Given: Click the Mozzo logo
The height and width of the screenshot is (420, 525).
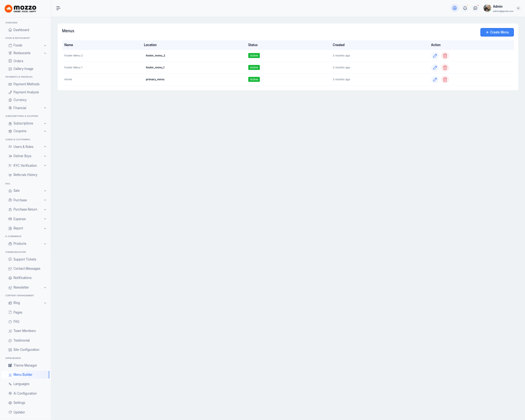Looking at the screenshot, I should (x=21, y=8).
